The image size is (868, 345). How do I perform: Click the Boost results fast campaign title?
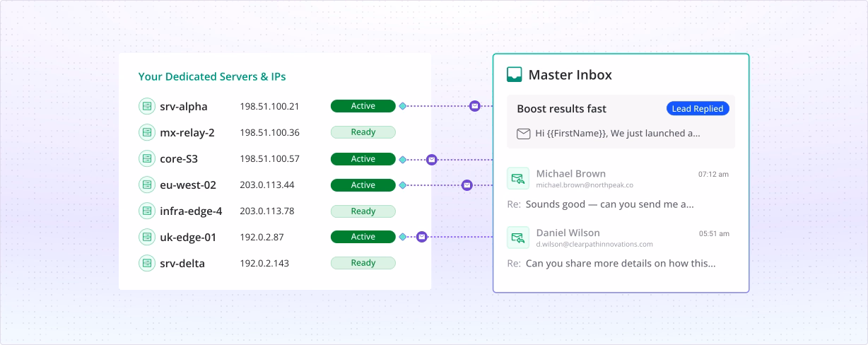561,109
